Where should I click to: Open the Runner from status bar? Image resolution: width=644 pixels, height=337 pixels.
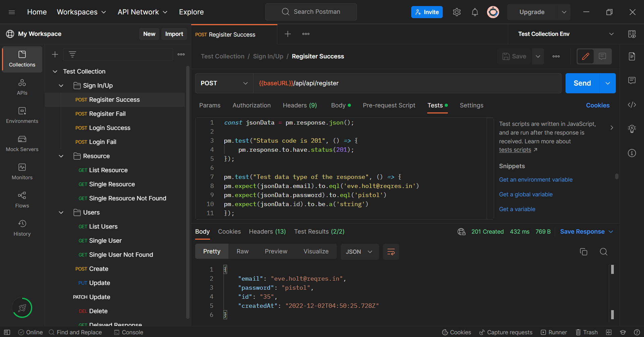[554, 332]
